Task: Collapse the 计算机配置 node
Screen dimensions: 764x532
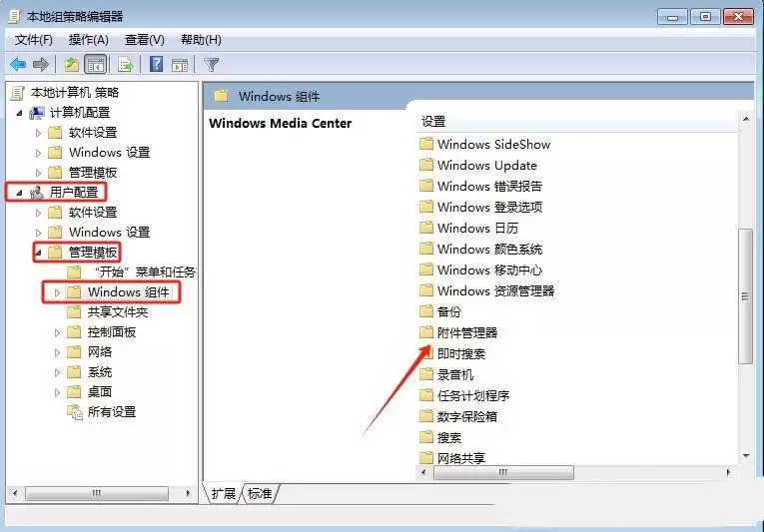Action: 19,113
